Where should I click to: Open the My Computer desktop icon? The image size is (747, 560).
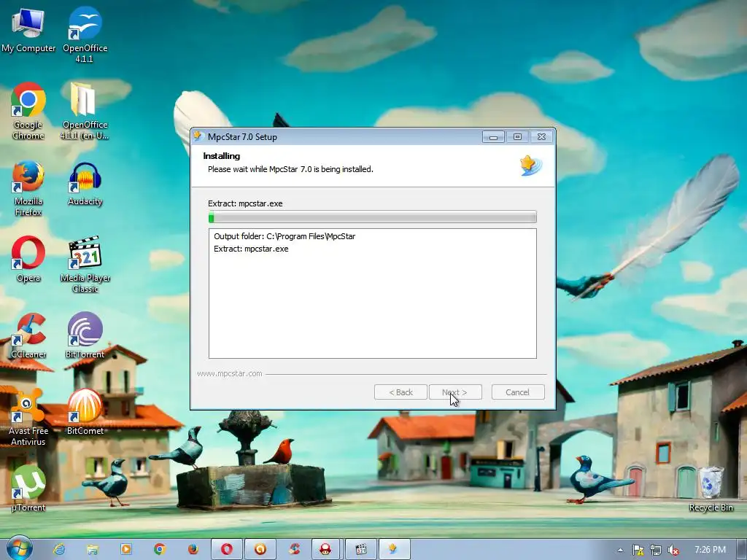(28, 30)
